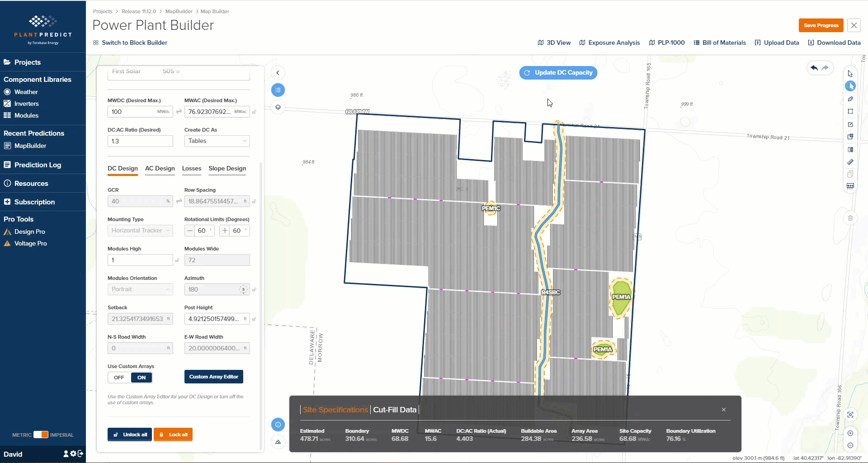Open the list settings panel button
The image size is (868, 463).
pos(278,90)
